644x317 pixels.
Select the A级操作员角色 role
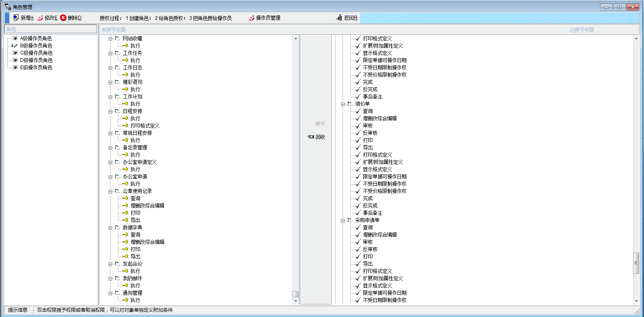36,38
